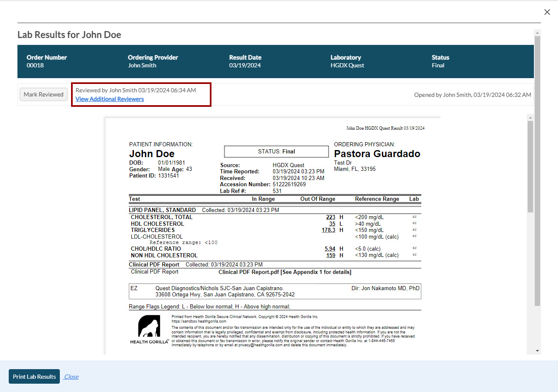Click the CHOL/HDLC ratio value 5.94
558x392 pixels.
[x=330, y=249]
